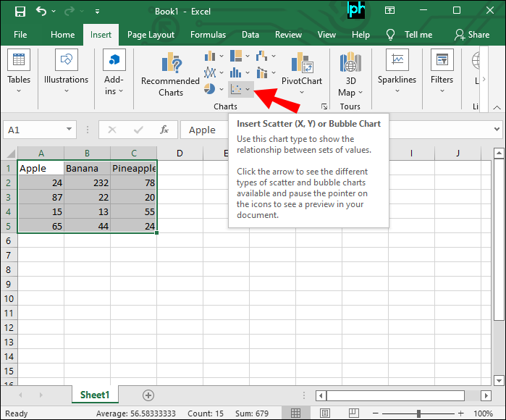Open the File tab
This screenshot has height=420, width=506.
point(20,35)
